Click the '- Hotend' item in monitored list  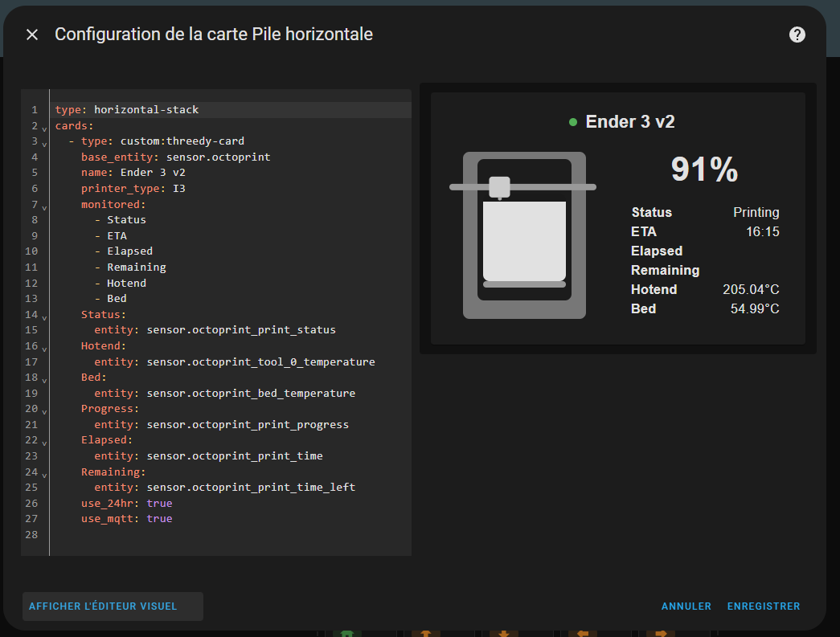click(x=121, y=284)
